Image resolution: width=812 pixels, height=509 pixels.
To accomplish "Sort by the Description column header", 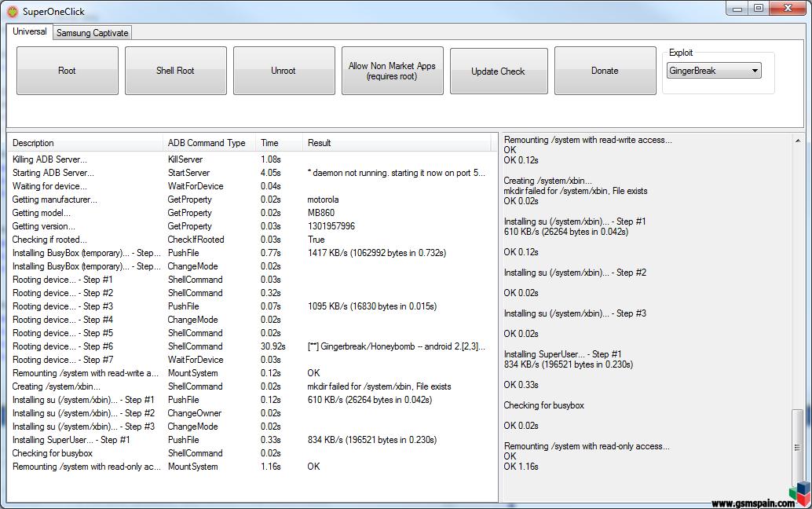I will [x=85, y=143].
